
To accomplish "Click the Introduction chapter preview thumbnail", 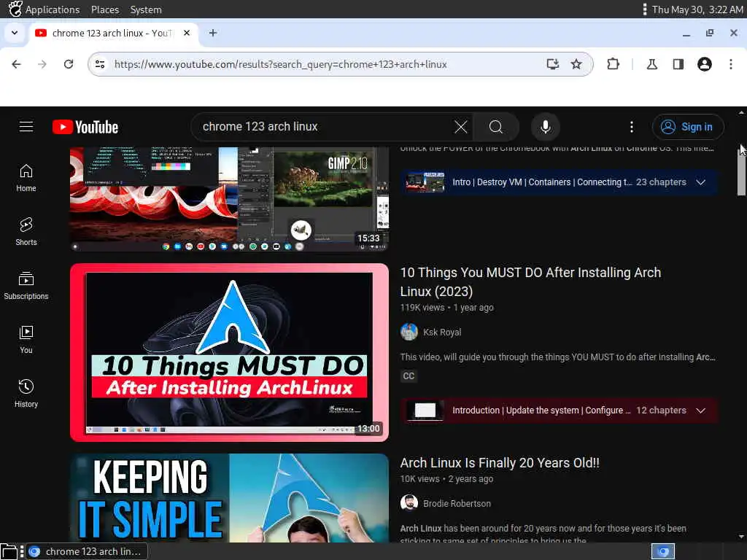I will click(x=425, y=411).
